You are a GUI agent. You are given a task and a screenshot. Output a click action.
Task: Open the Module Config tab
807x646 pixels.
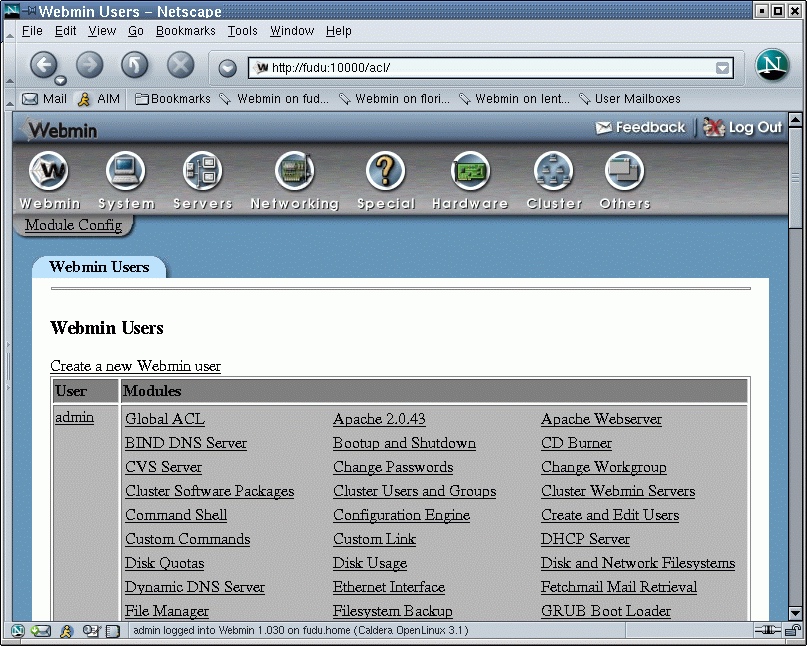(74, 225)
